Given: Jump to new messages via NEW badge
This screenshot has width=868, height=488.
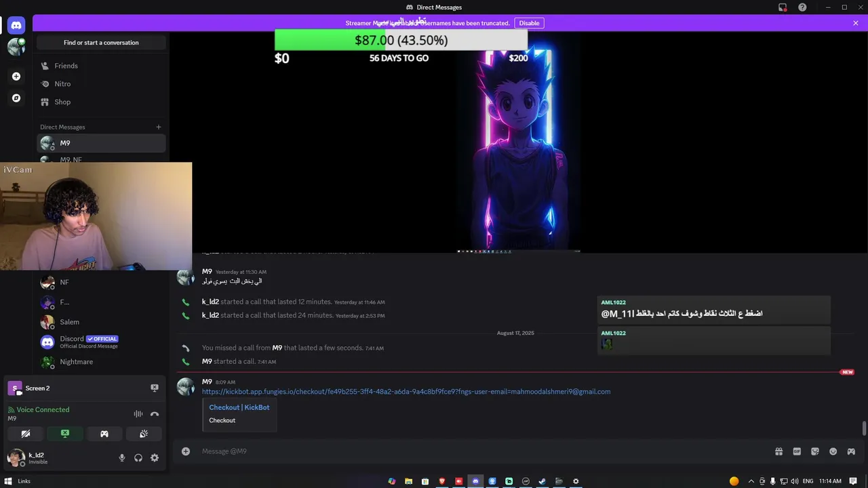Looking at the screenshot, I should (x=847, y=372).
